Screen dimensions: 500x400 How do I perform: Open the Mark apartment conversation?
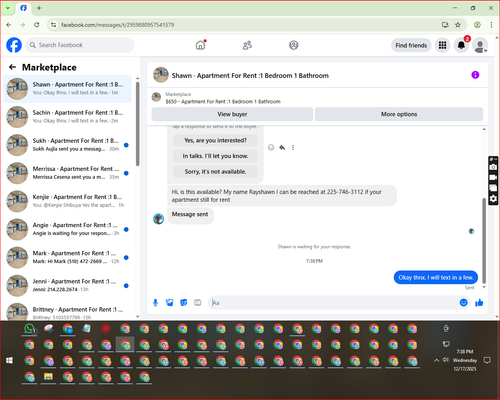(68, 257)
